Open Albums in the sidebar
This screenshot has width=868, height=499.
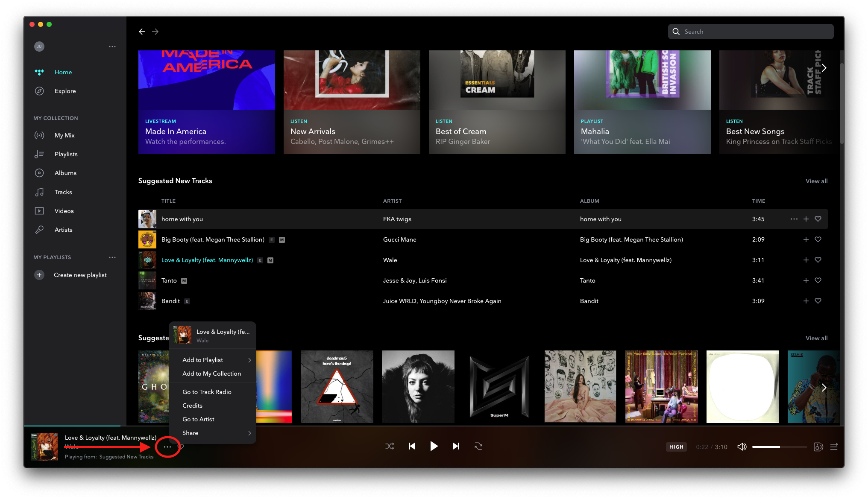coord(65,173)
